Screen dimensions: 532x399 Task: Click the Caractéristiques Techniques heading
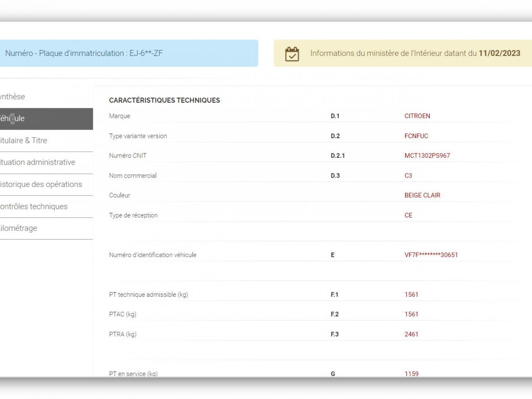pyautogui.click(x=165, y=101)
